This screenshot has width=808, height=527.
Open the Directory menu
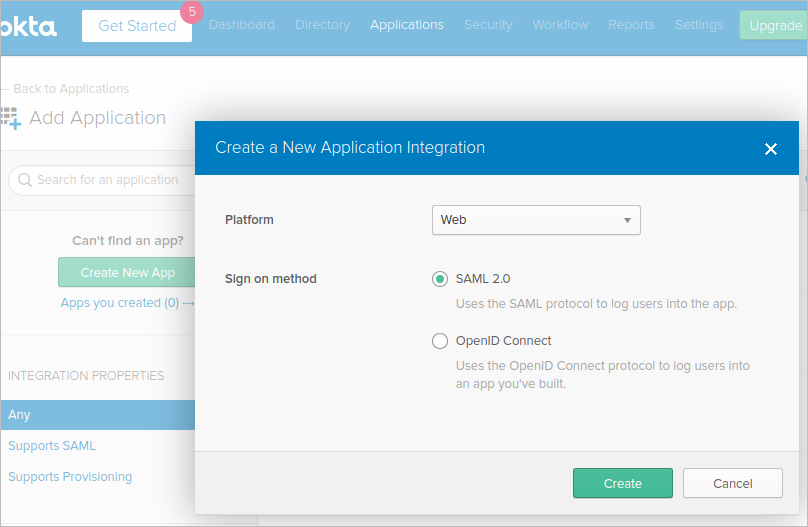[322, 25]
